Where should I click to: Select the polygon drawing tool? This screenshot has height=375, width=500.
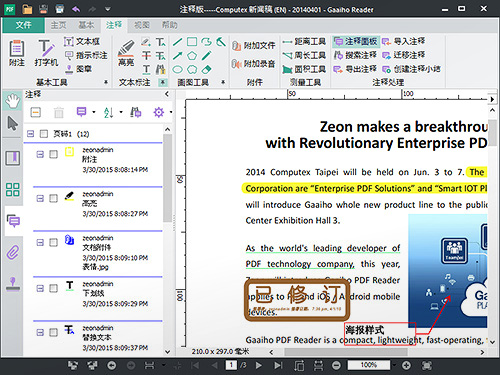coord(192,56)
